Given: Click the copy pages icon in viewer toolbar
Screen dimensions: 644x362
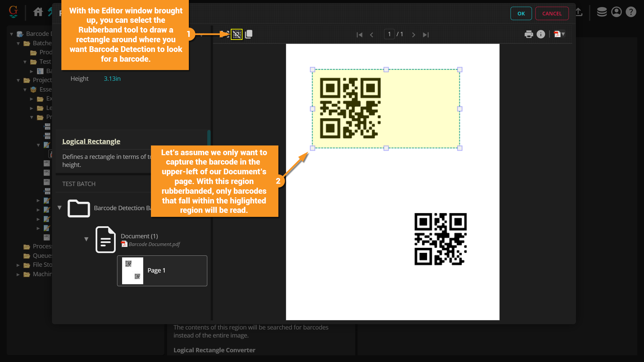Looking at the screenshot, I should click(249, 34).
